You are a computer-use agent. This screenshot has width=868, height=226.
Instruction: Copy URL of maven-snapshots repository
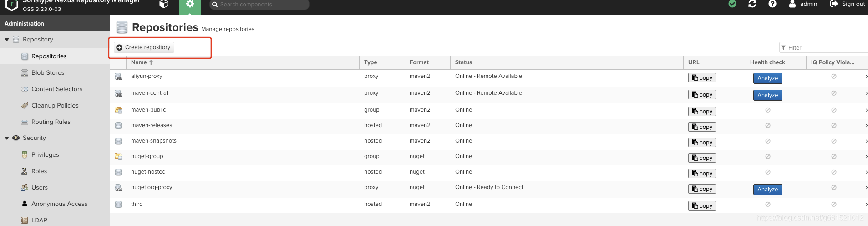(x=702, y=143)
